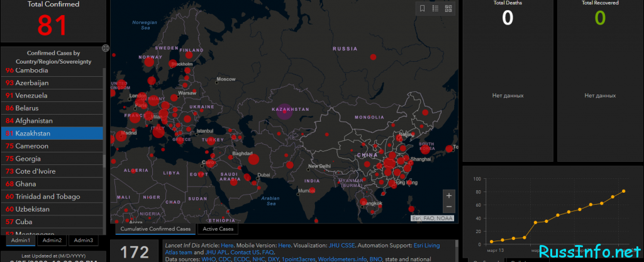Open the BNO data source link
This screenshot has width=644, height=262.
click(376, 259)
